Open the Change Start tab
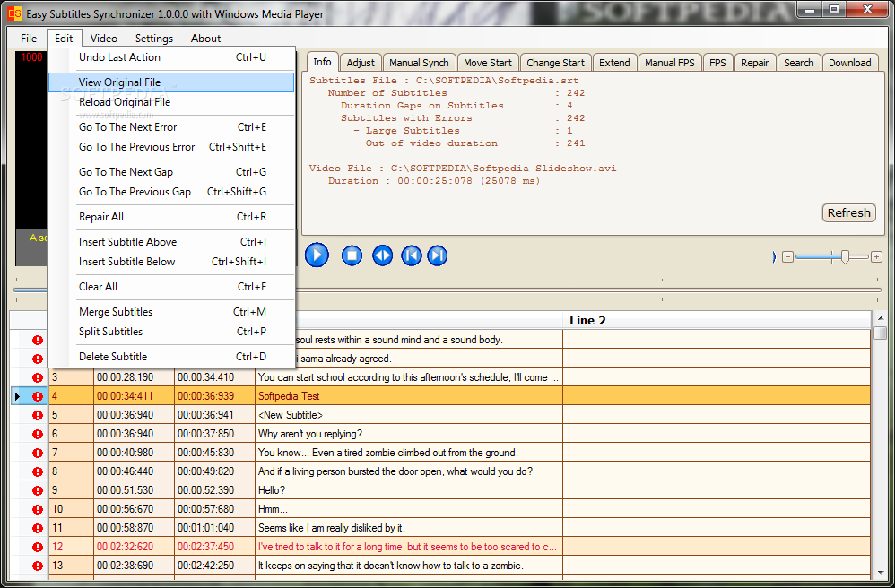Viewport: 895px width, 588px height. [556, 63]
